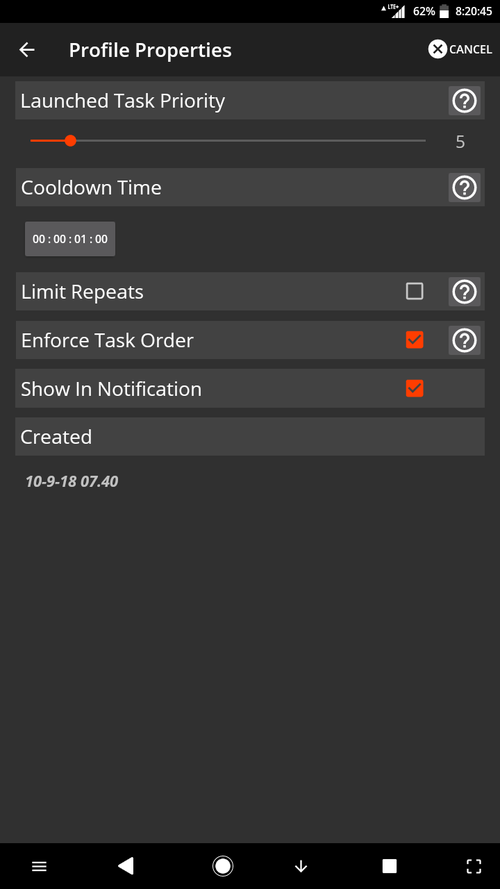This screenshot has width=500, height=889.
Task: Tap the navigation bar back triangle
Action: tap(125, 866)
